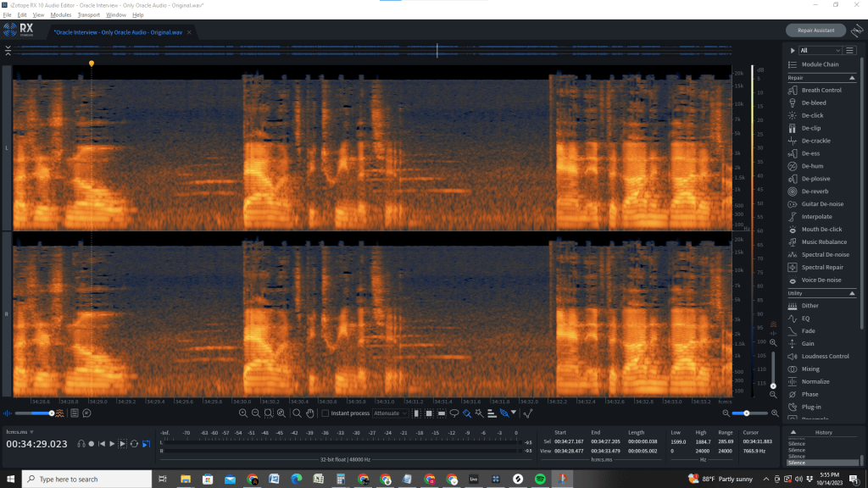This screenshot has height=488, width=868.
Task: Select the lasso selection tool
Action: tap(453, 413)
